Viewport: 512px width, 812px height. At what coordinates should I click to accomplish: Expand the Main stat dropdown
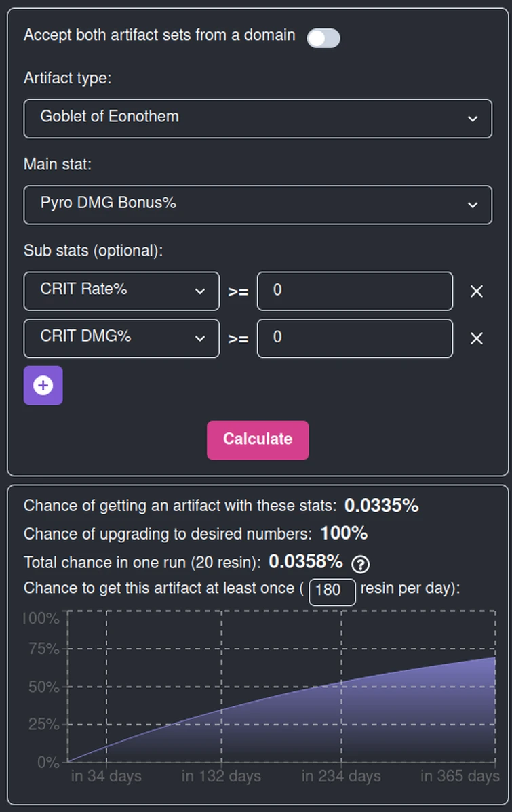pos(258,204)
